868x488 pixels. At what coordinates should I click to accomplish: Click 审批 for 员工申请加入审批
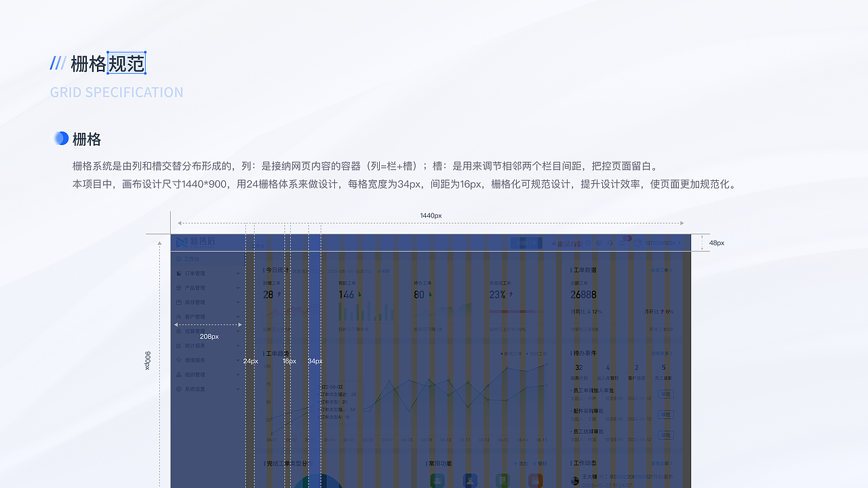coord(666,394)
